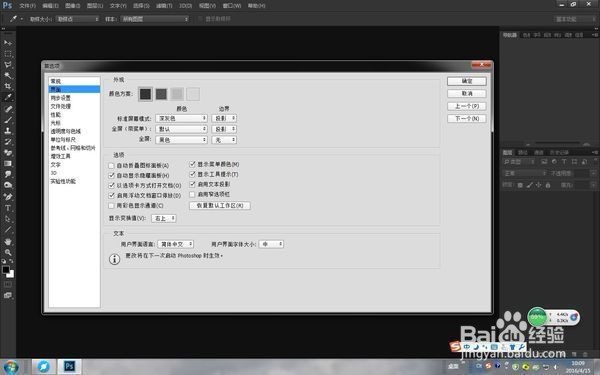
Task: Open 用户界面语言 dropdown showing 简体中文
Action: click(176, 244)
